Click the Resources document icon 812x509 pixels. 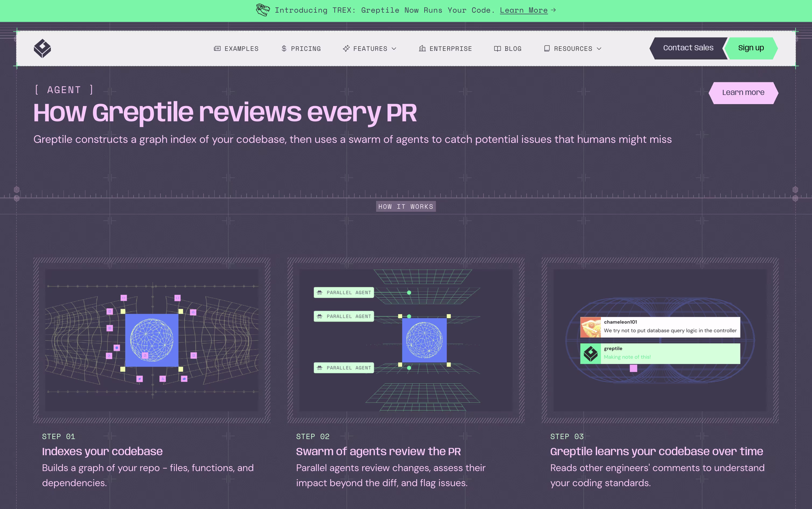pyautogui.click(x=547, y=48)
